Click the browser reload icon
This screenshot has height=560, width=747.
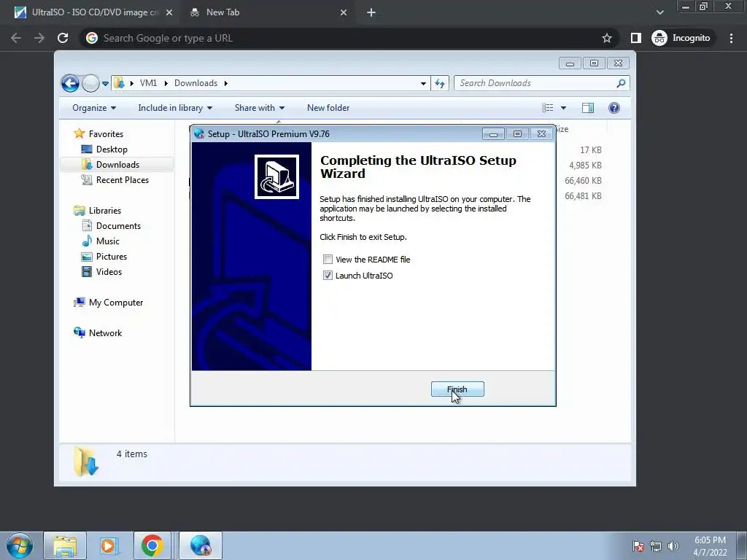coord(63,38)
